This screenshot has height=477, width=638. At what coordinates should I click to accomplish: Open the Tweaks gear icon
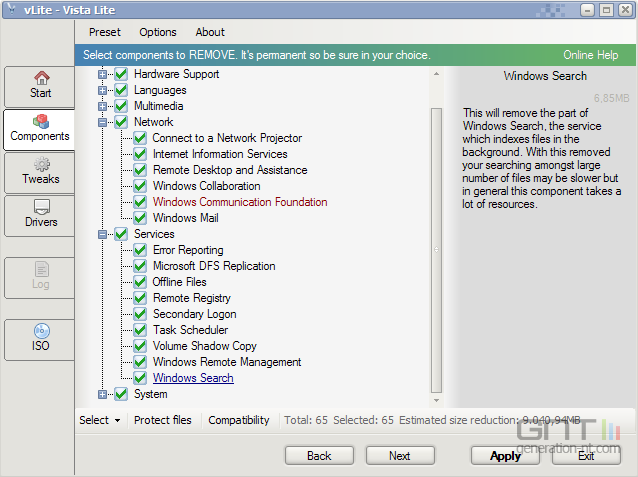coord(42,164)
